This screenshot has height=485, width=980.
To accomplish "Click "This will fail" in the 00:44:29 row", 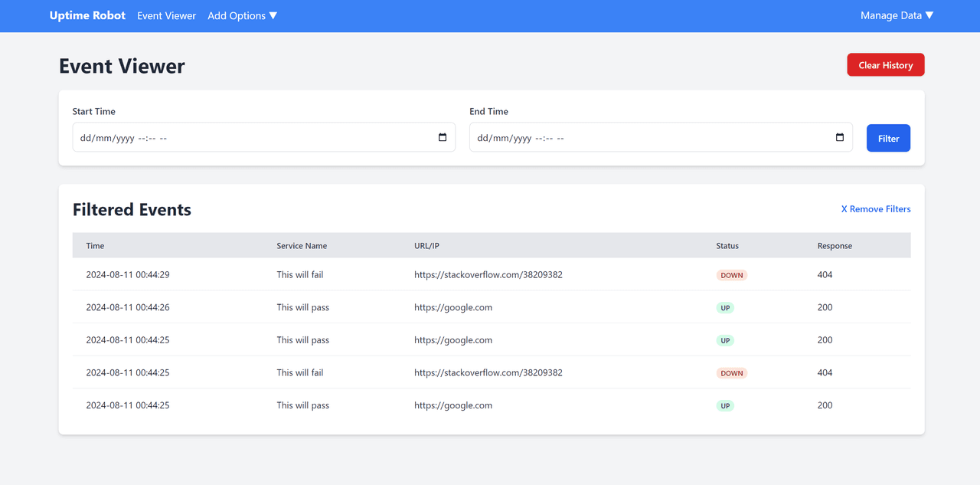I will (300, 274).
